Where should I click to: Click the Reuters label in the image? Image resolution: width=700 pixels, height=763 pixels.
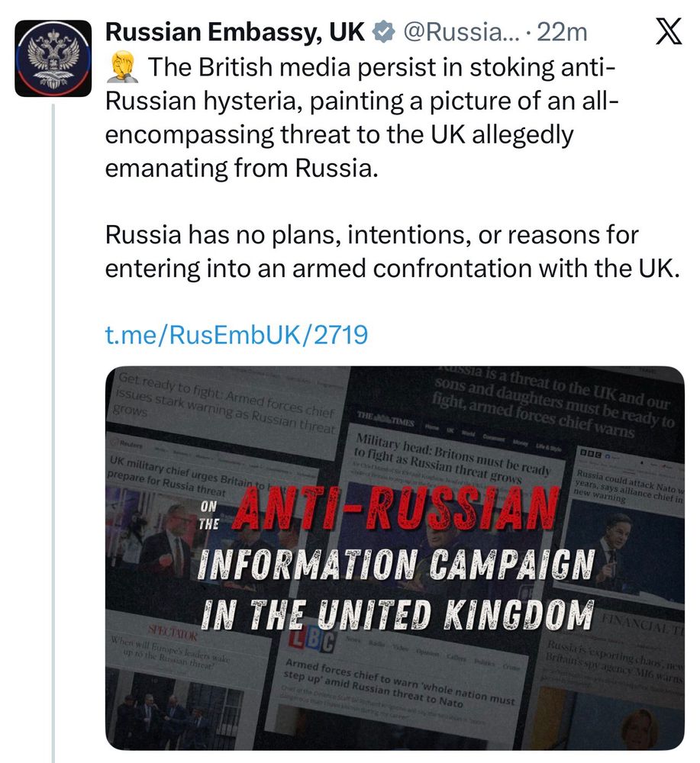pos(131,444)
